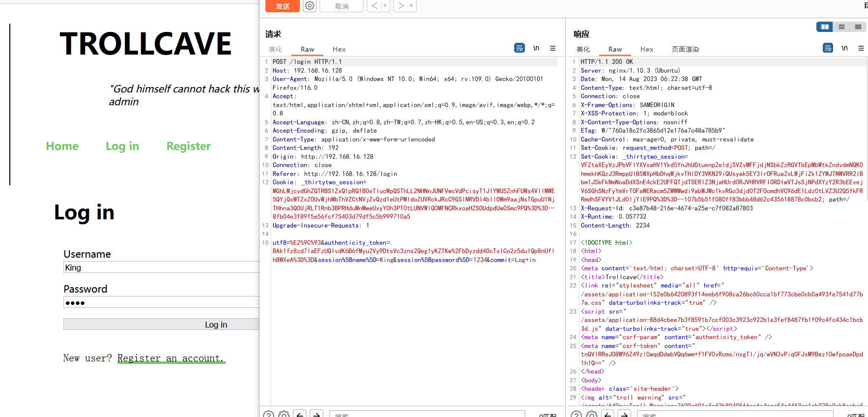
Task: Click 'POST /login HTTP/1.1' request line
Action: [307, 62]
